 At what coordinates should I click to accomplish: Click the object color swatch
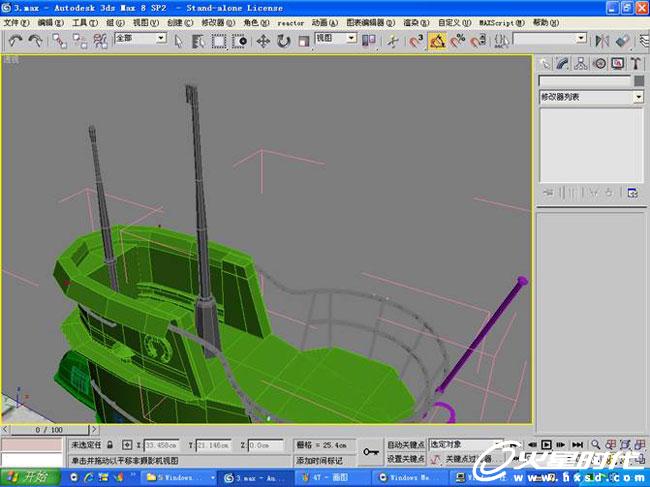[x=639, y=81]
